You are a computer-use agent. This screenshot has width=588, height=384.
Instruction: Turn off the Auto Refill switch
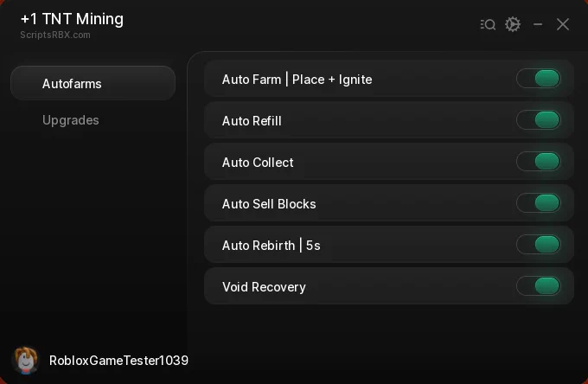click(539, 120)
